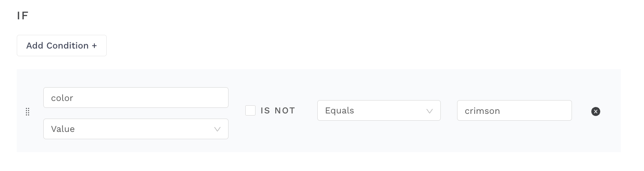Check the IS NOT checkbox

point(250,110)
